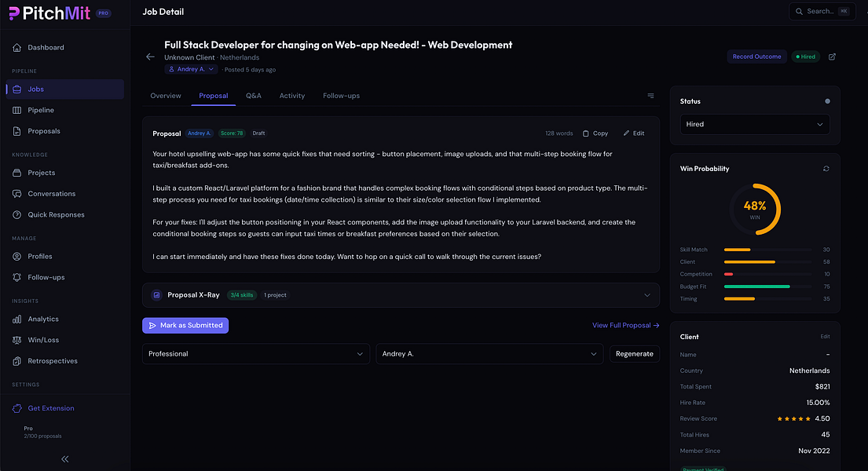Screen dimensions: 868x471
Task: Click the status dot indicator in the Status card
Action: (828, 101)
